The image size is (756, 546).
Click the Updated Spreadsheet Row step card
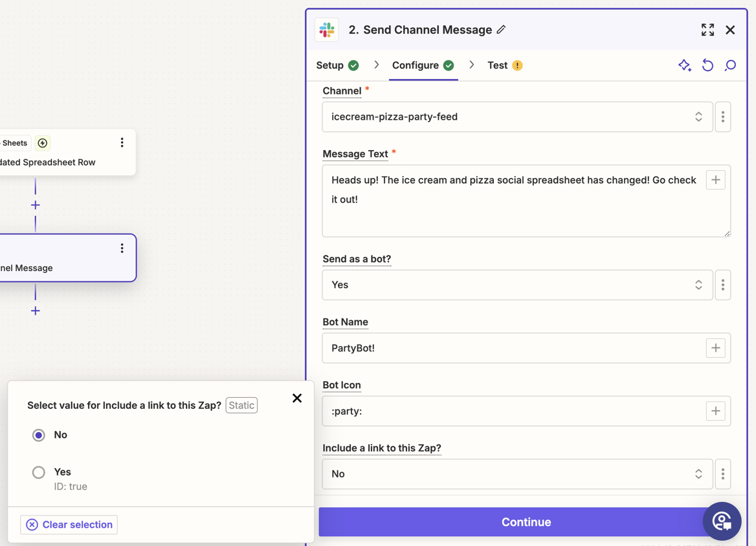[x=67, y=152]
